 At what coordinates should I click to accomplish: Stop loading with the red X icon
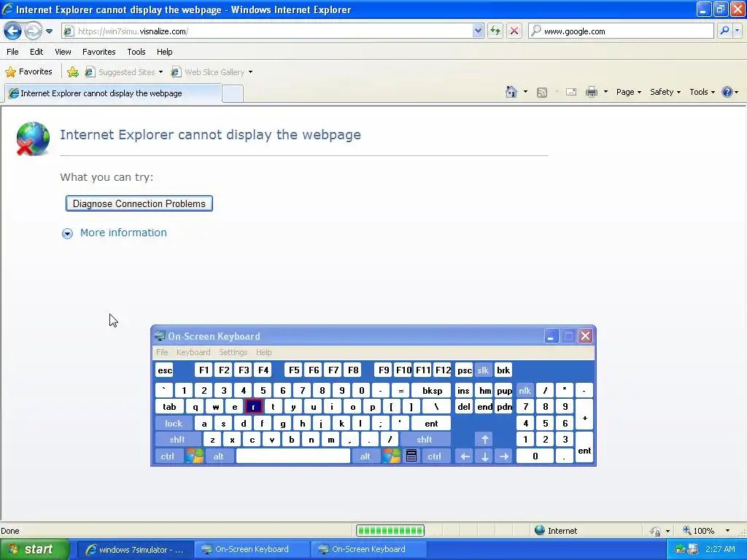tap(514, 31)
